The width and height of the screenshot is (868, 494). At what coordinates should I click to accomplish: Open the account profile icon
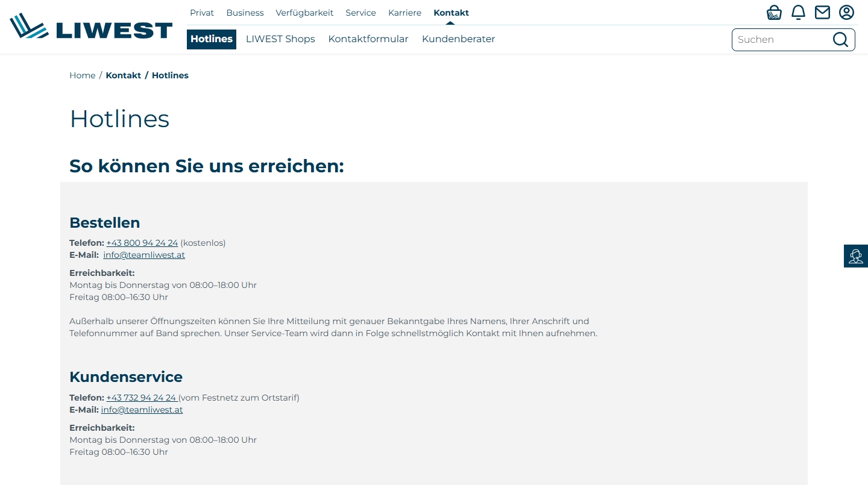846,12
